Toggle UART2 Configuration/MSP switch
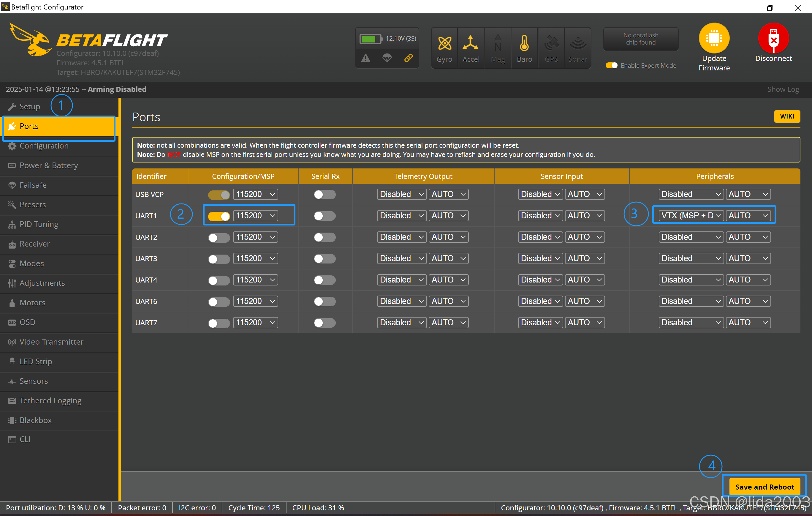 (219, 238)
